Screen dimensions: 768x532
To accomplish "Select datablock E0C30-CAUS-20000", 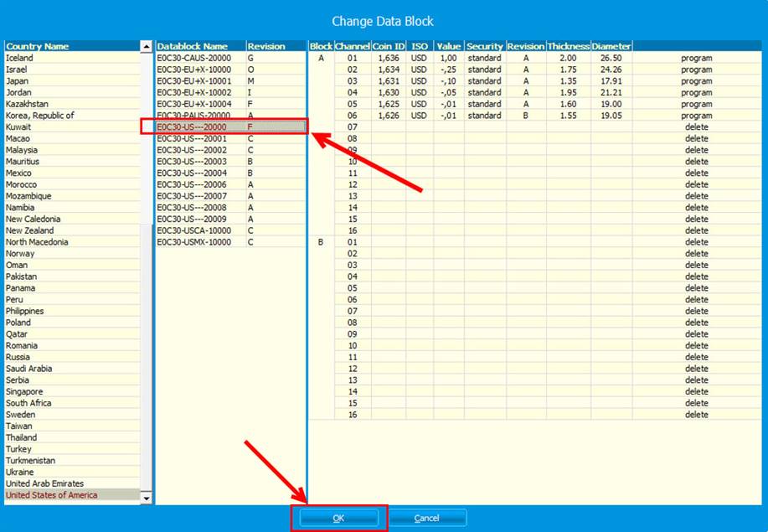I will point(193,58).
